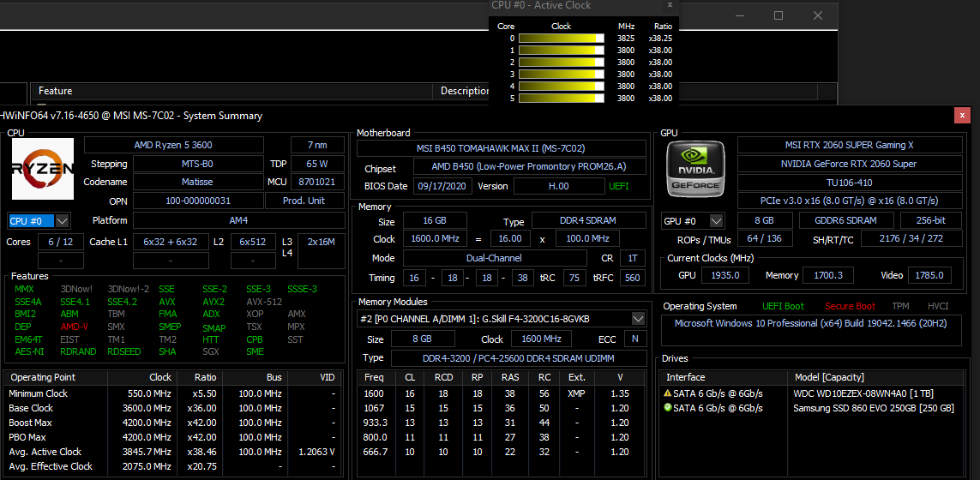Click the Interface column header in Drives
This screenshot has height=480, width=980.
coord(724,377)
